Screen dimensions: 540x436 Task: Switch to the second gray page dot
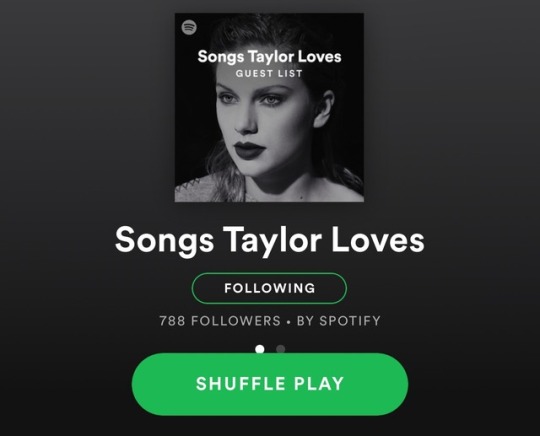(280, 349)
